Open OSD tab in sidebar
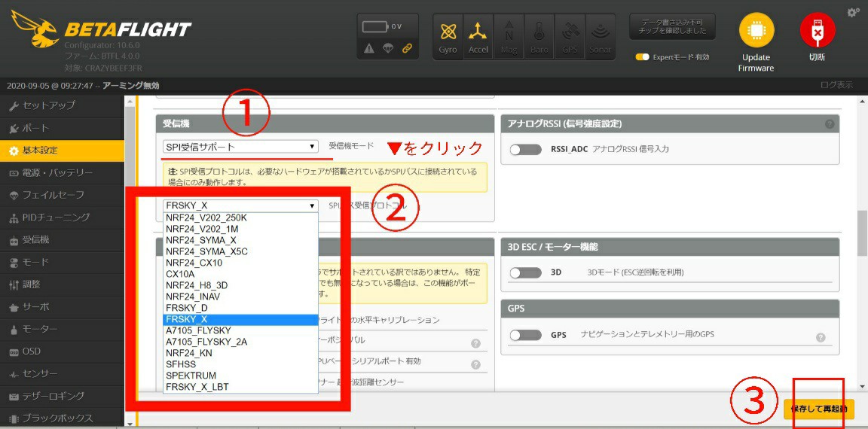The height and width of the screenshot is (429, 868). 62,351
